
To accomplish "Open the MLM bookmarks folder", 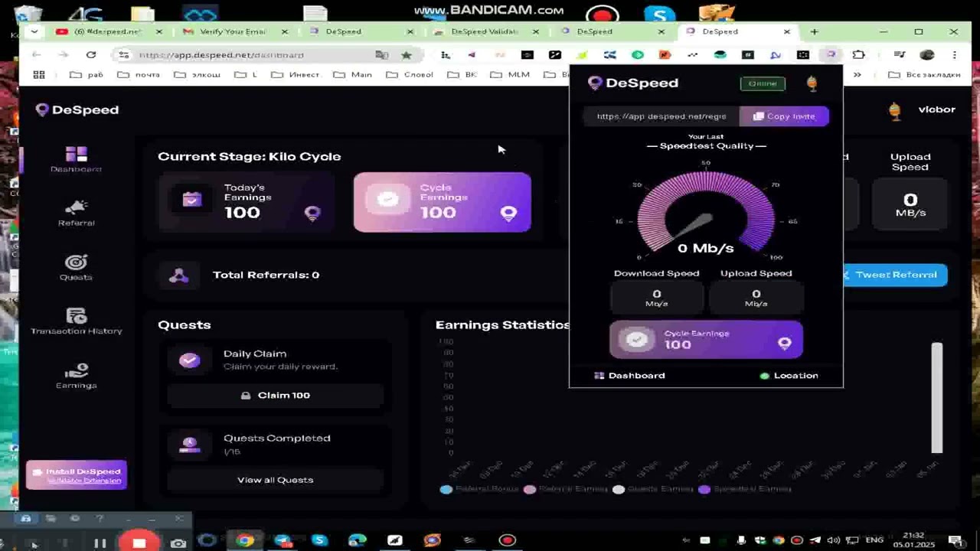I will click(x=510, y=75).
